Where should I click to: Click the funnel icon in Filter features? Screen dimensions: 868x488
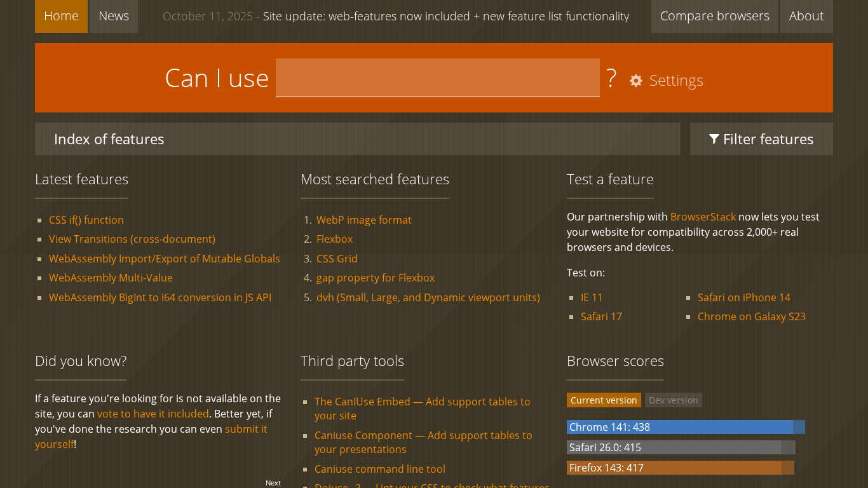click(x=714, y=139)
